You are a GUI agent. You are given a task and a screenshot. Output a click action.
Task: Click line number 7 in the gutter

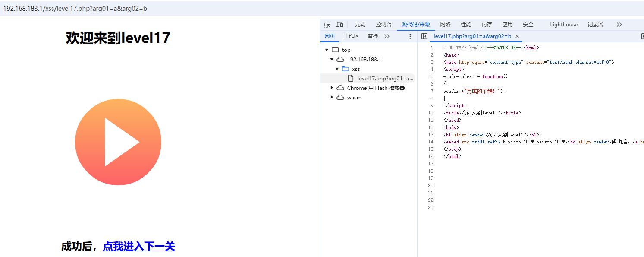coord(431,91)
